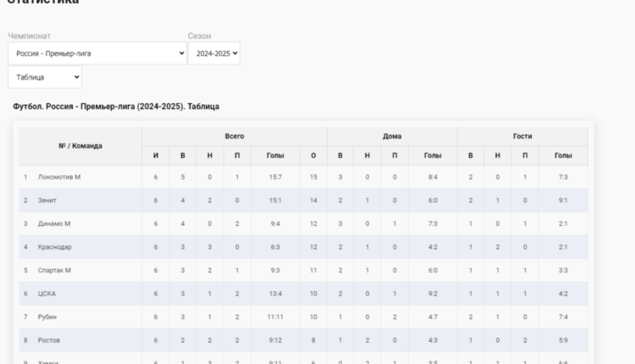
Task: Click the Зенит team name
Action: click(47, 201)
